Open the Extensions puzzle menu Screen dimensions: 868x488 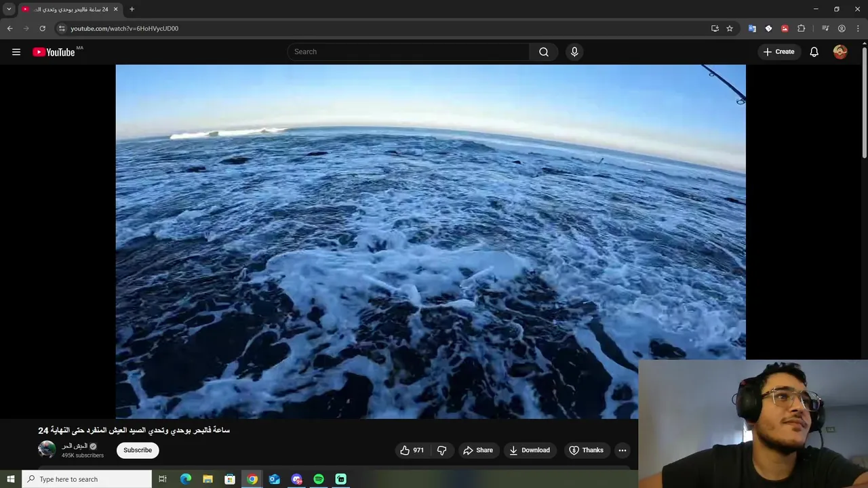pos(802,28)
